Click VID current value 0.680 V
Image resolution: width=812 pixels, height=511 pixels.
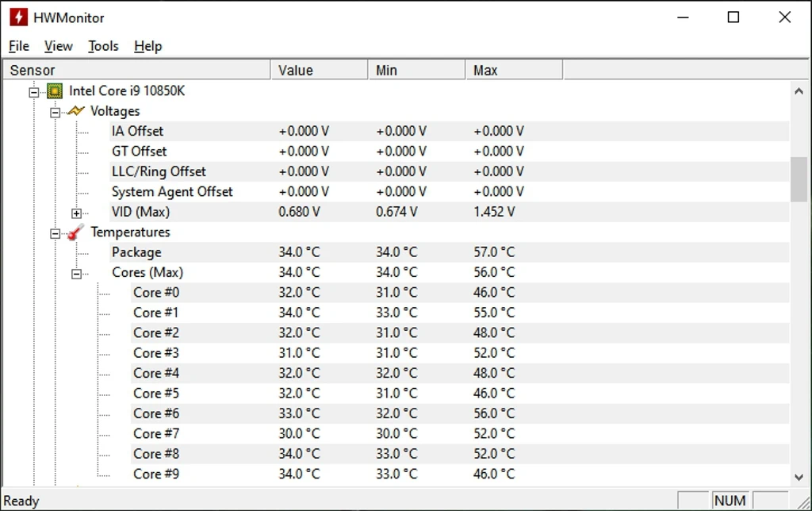299,212
